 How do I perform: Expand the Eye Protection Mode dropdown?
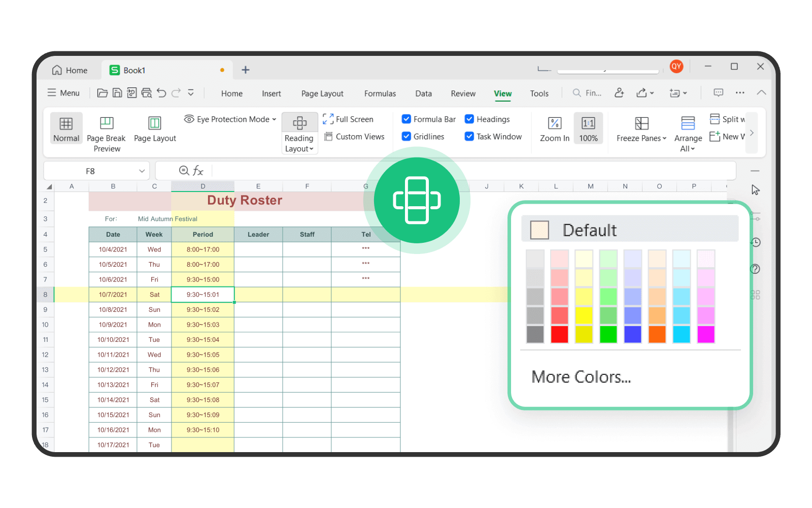coord(274,119)
